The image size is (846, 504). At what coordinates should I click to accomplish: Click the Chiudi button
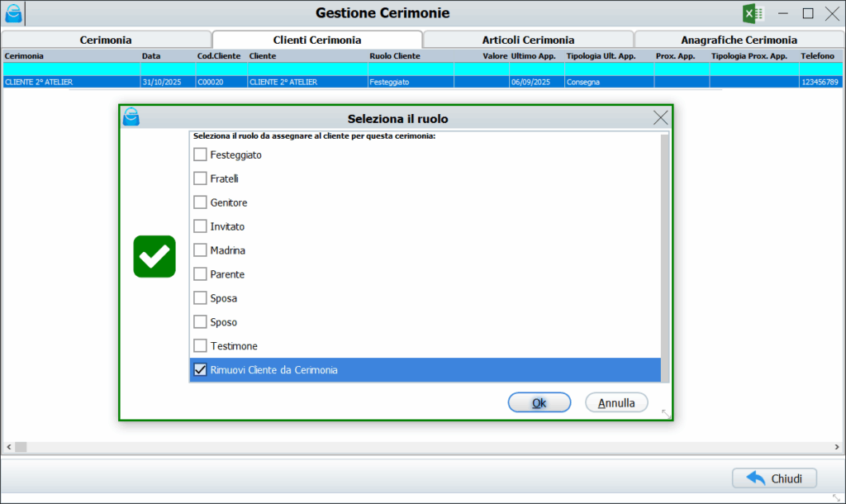[x=774, y=478]
